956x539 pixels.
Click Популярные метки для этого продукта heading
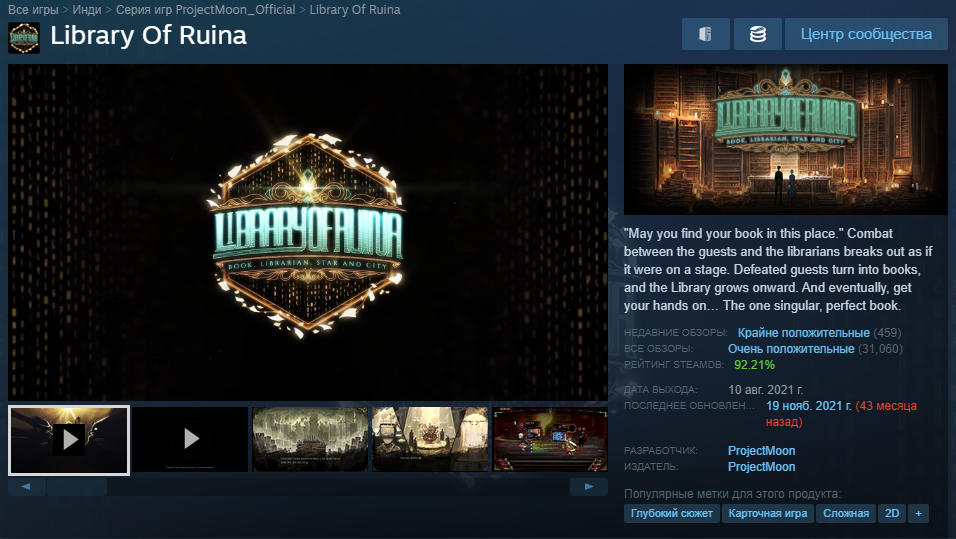(x=732, y=494)
